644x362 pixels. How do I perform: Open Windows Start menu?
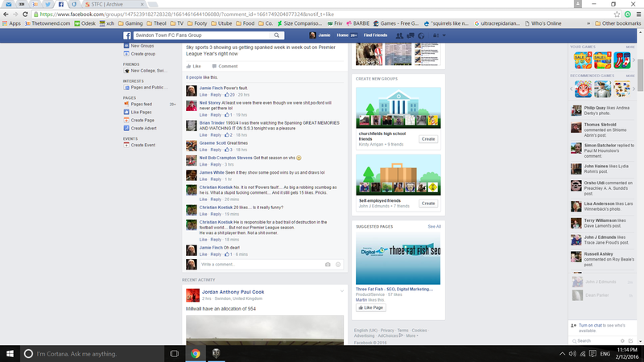[x=10, y=353]
